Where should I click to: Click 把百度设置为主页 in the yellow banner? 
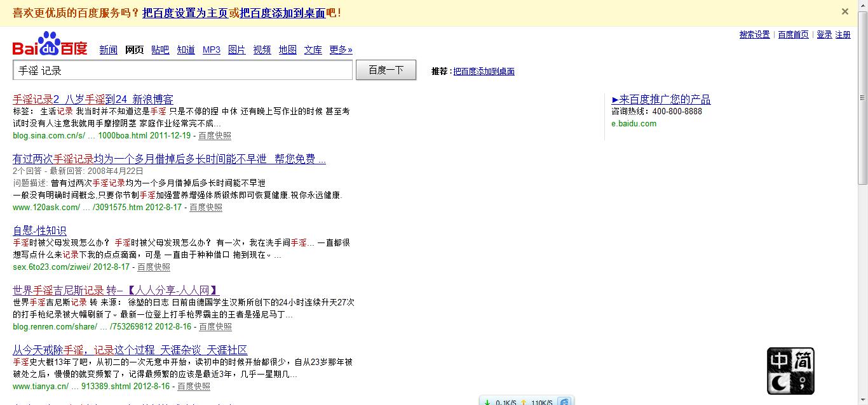[186, 13]
